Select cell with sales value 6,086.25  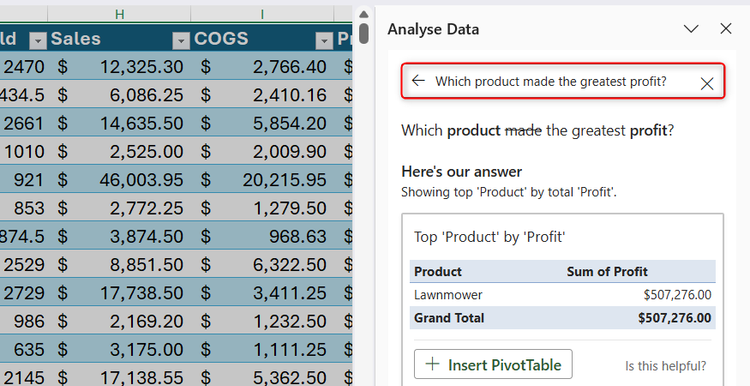pyautogui.click(x=119, y=95)
